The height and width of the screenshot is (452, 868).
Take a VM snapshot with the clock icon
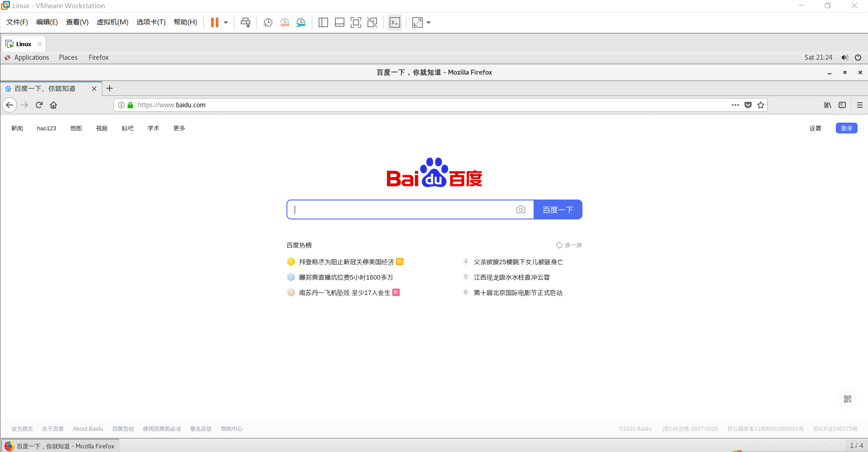click(x=268, y=22)
